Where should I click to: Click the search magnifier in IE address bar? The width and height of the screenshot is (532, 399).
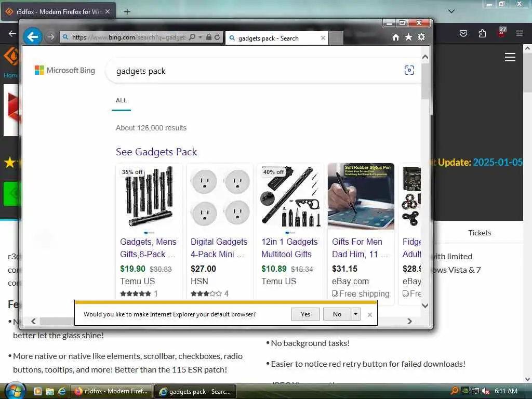192,37
